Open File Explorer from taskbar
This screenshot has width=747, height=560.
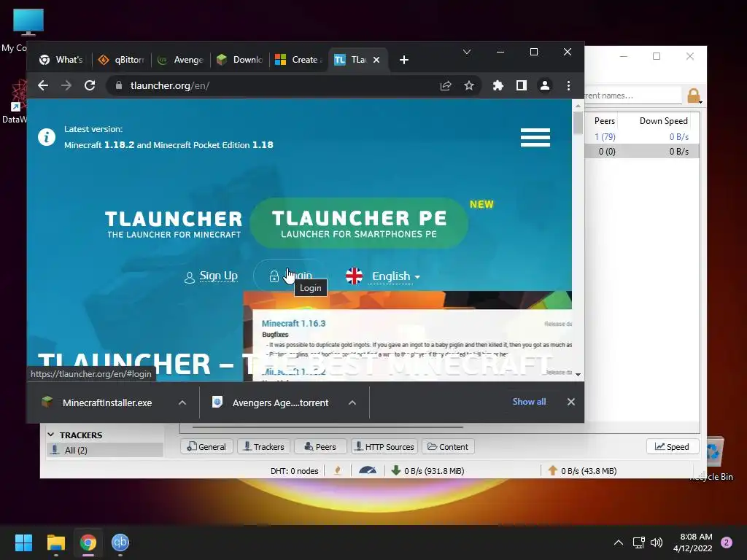click(x=55, y=542)
